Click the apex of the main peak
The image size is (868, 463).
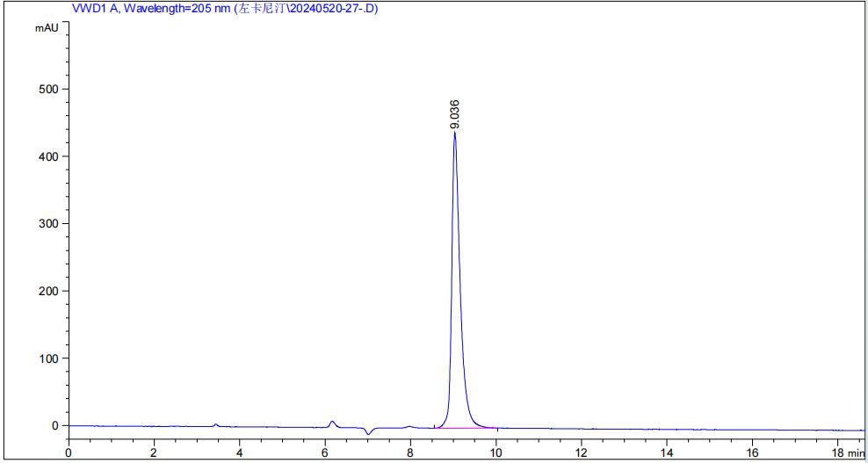(454, 133)
